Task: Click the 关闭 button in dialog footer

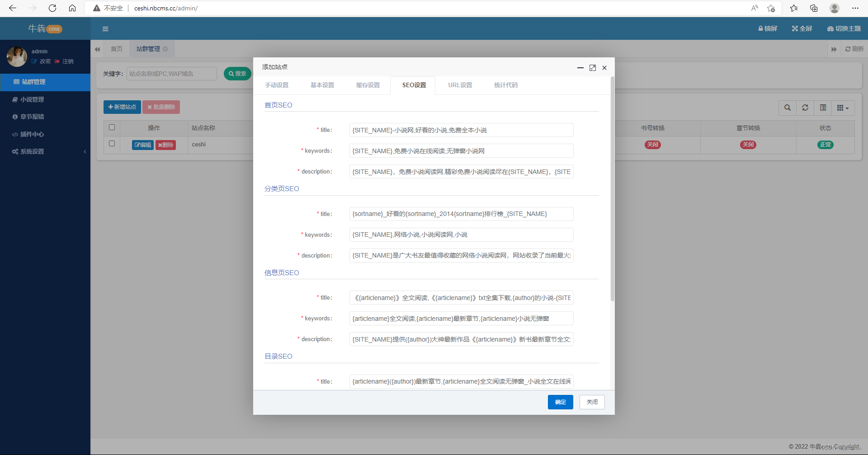Action: point(592,402)
